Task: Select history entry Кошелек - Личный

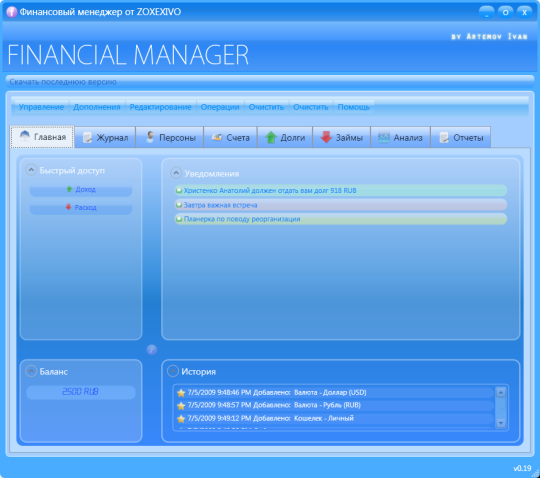Action: 335,418
